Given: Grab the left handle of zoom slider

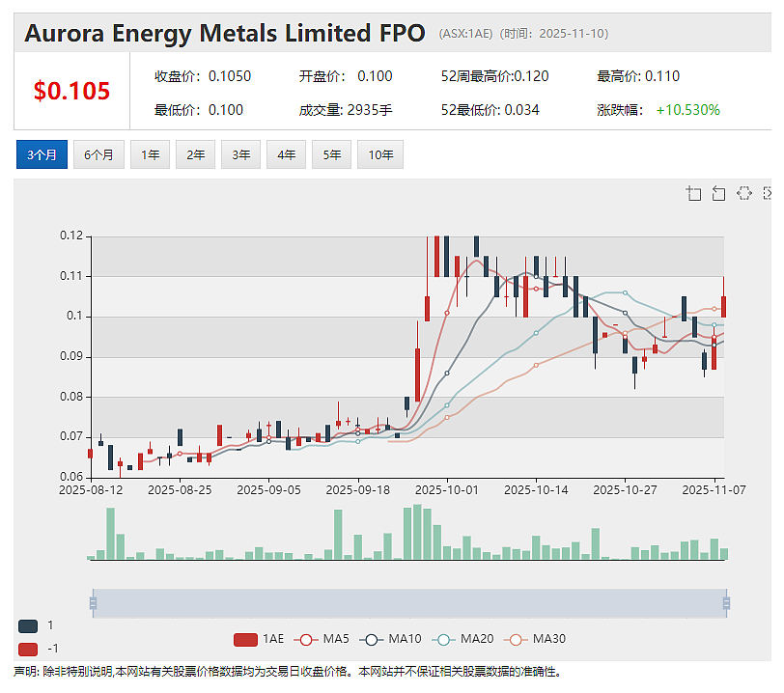Looking at the screenshot, I should [x=93, y=603].
